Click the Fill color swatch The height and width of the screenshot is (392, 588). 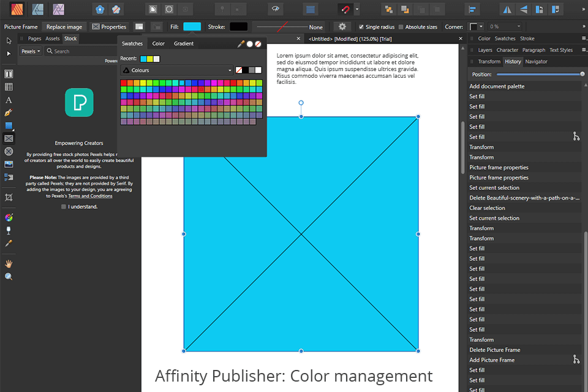click(192, 26)
